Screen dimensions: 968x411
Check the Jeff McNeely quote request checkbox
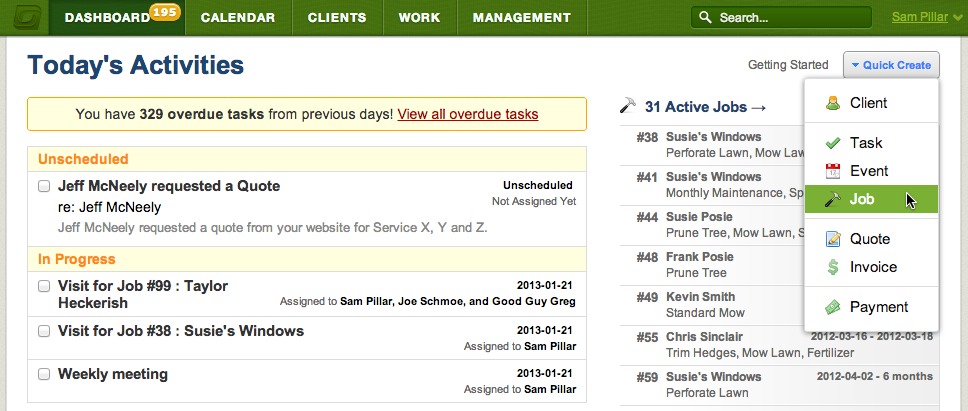point(44,186)
